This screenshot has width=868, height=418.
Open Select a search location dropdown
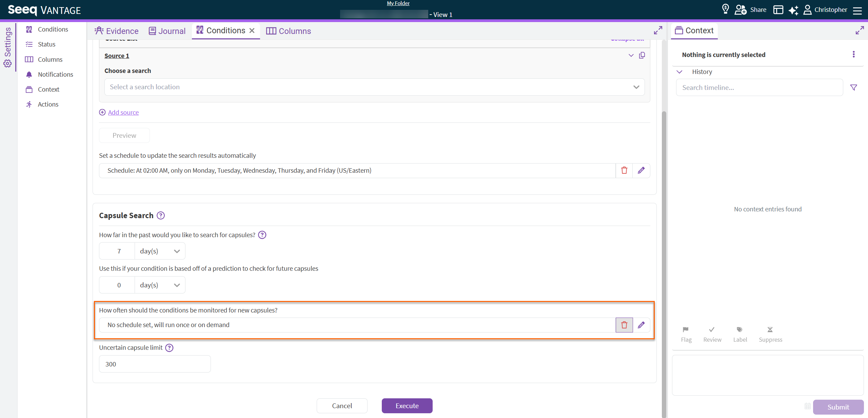click(x=374, y=87)
